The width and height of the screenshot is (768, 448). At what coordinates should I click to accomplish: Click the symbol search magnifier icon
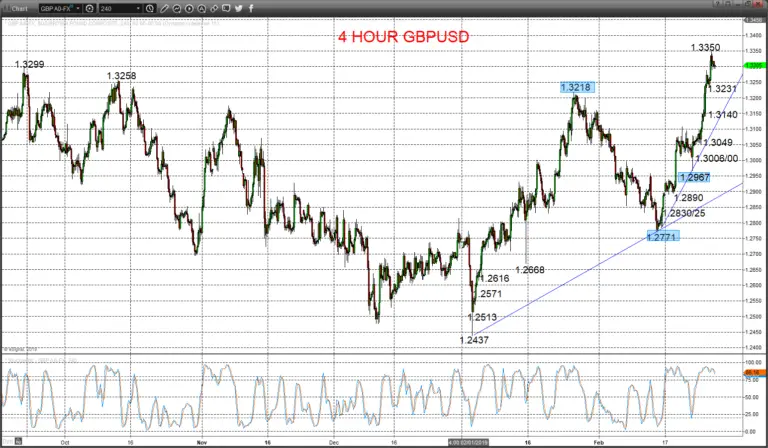(x=90, y=8)
